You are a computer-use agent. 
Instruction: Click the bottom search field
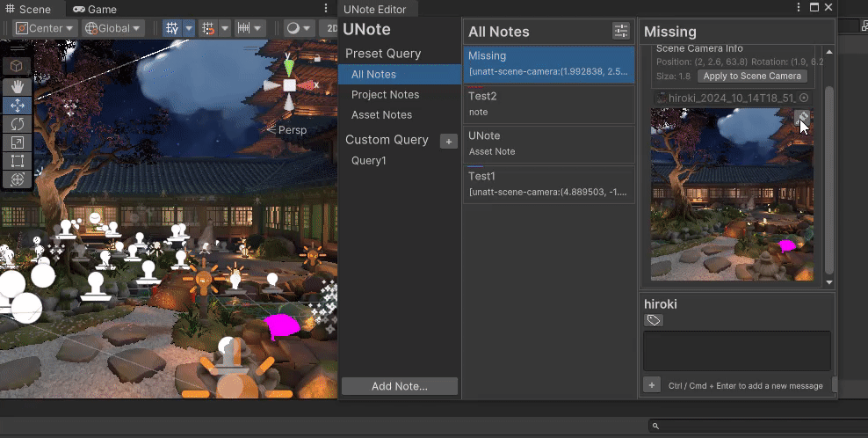758,426
